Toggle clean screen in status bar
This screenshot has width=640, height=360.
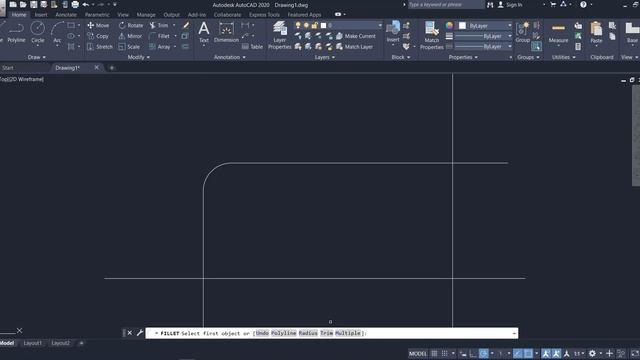pos(635,353)
